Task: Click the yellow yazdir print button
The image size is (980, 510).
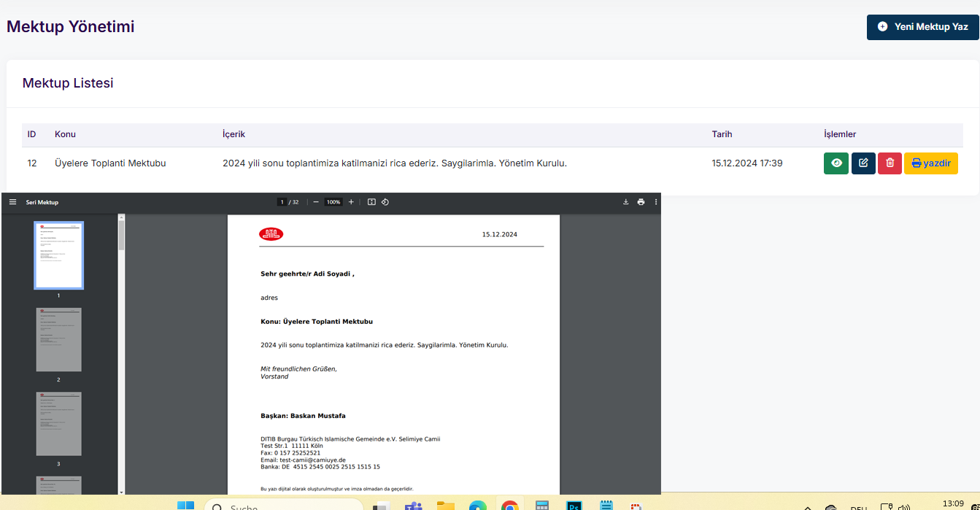Action: pos(930,163)
